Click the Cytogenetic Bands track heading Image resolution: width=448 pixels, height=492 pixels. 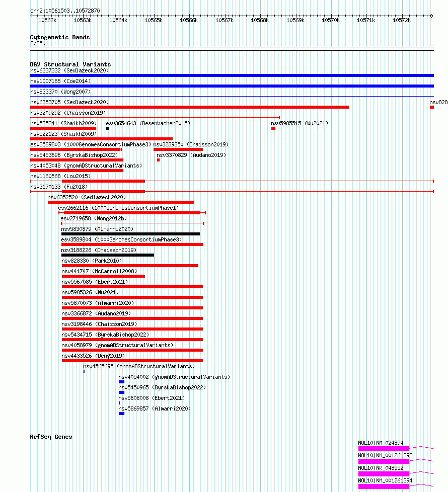coord(60,37)
